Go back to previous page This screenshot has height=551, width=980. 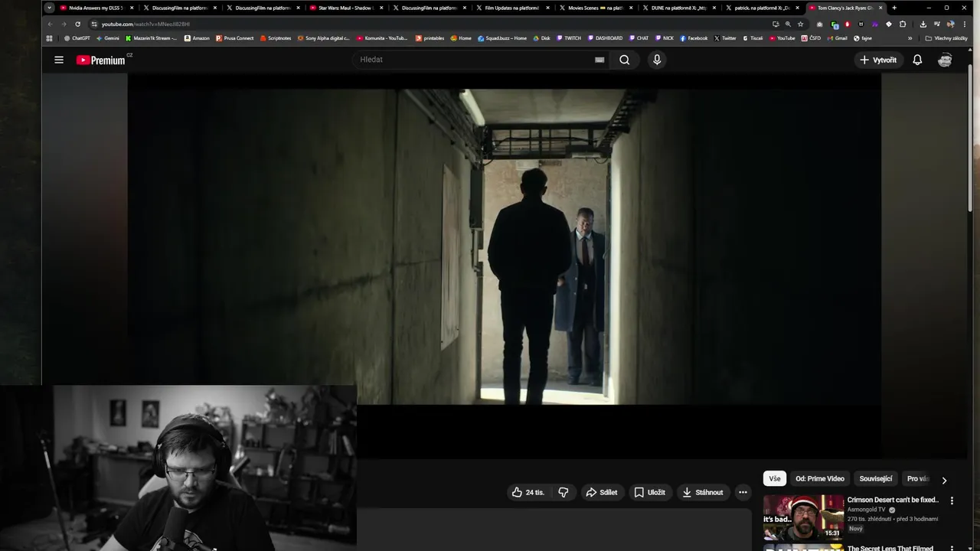click(50, 24)
